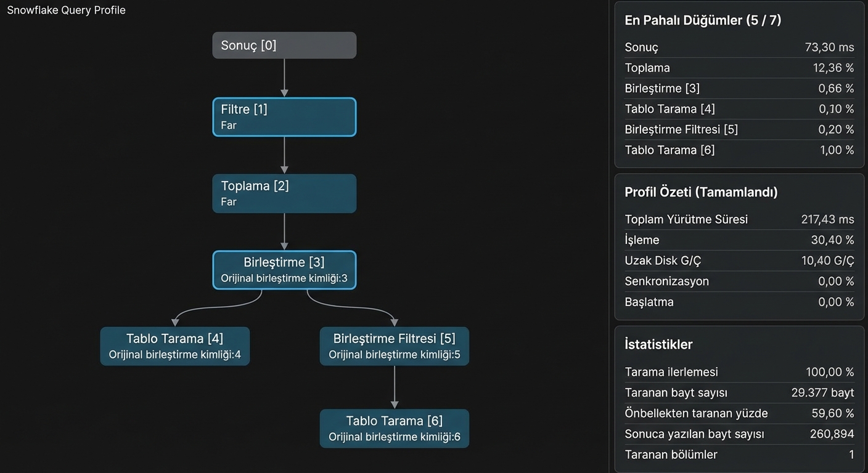Click the Filtre [1] node

(284, 116)
